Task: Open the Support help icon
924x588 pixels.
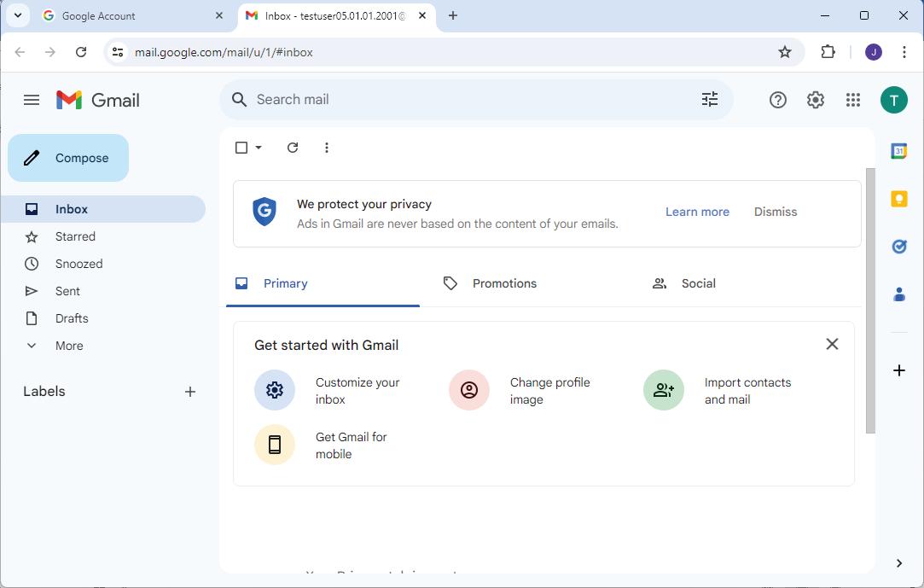Action: click(778, 100)
